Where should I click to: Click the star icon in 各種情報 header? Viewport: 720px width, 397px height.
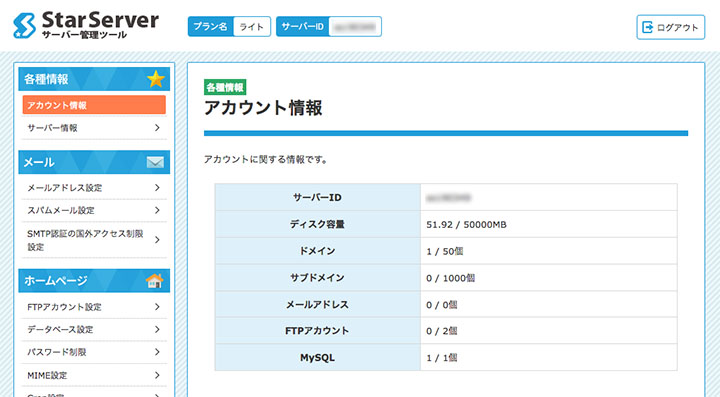coord(156,79)
